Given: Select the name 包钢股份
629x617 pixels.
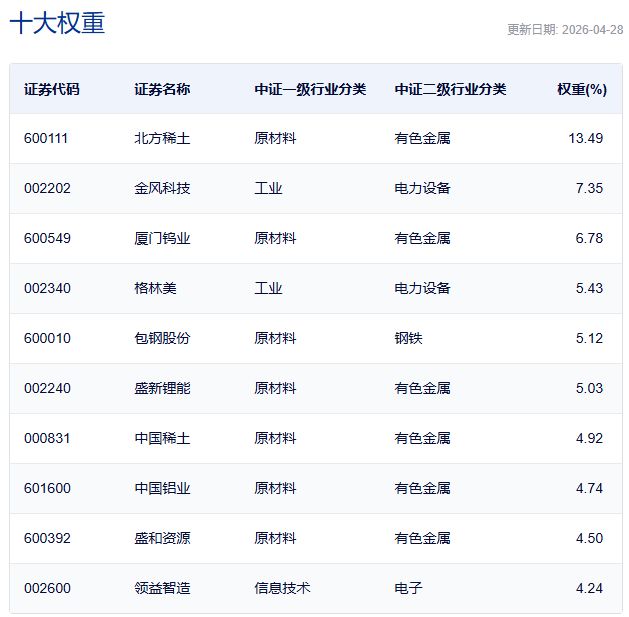Looking at the screenshot, I should 162,338.
